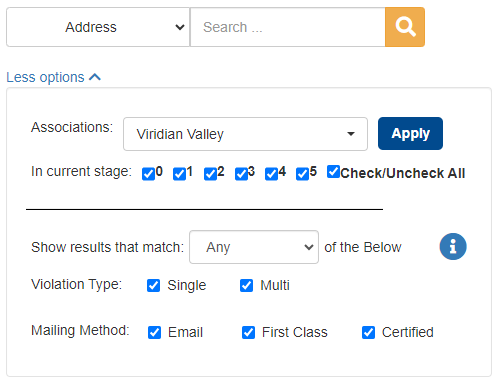
Task: Click the orange magnifying glass search icon
Action: click(x=405, y=27)
